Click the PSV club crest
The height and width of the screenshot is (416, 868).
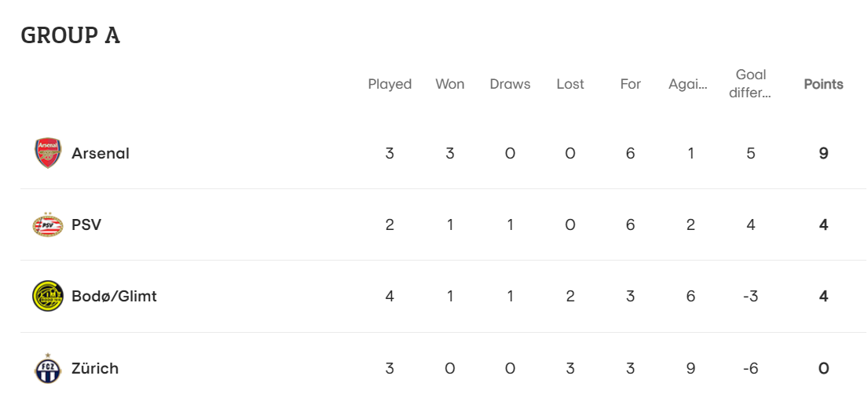48,224
